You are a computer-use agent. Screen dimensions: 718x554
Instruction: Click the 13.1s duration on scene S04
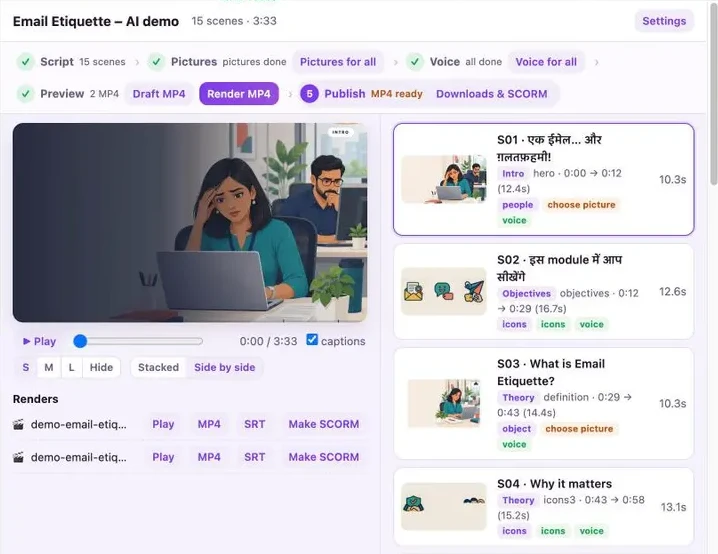[673, 507]
